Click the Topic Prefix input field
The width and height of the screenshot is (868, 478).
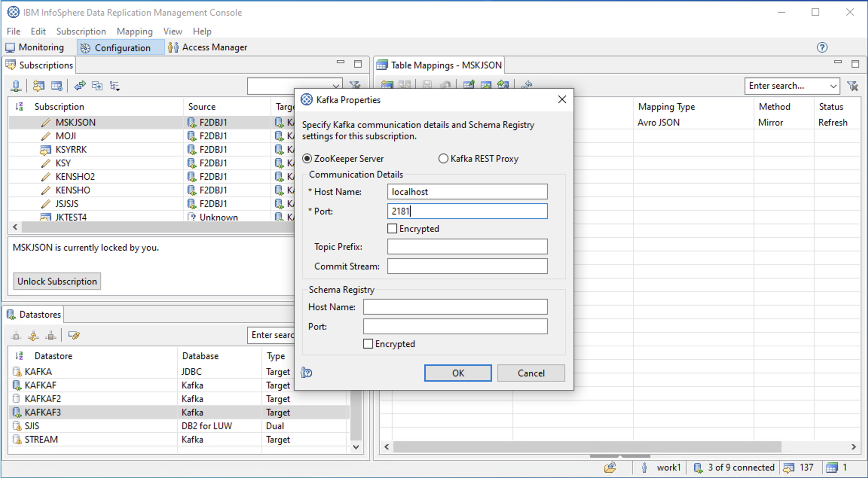click(x=467, y=247)
